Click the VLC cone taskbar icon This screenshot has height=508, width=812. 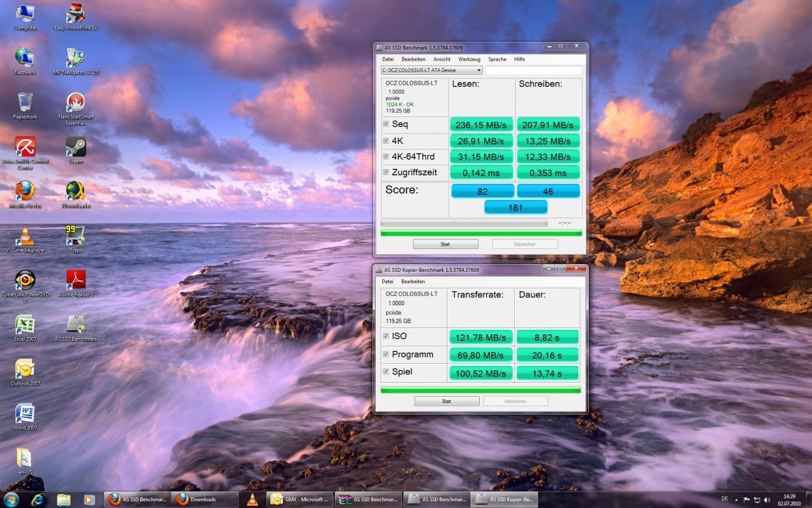[x=253, y=500]
